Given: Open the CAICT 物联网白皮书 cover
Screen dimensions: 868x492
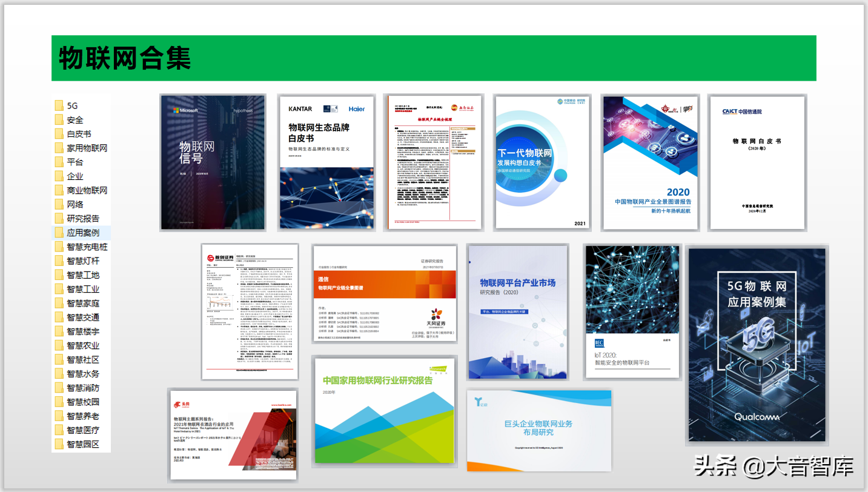Looking at the screenshot, I should tap(757, 162).
